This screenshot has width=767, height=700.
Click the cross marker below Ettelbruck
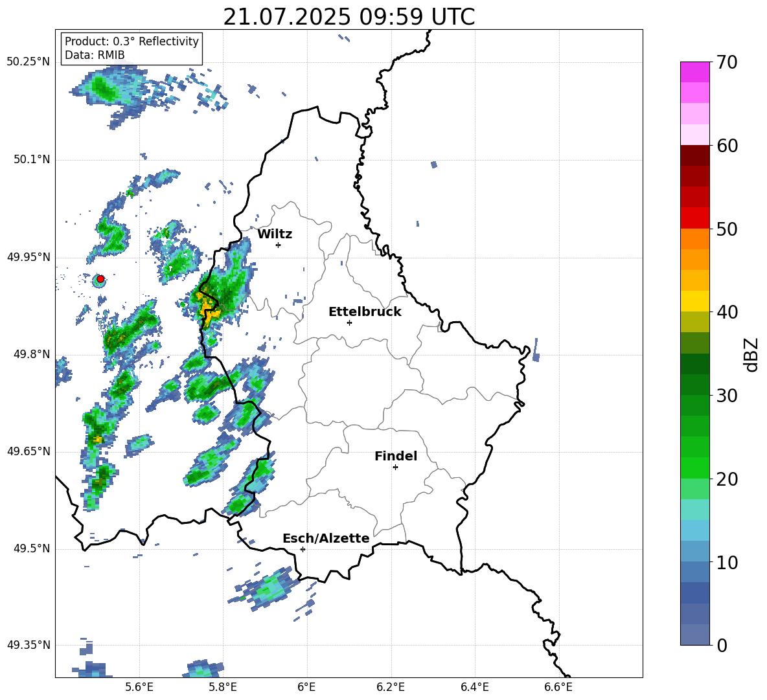click(x=349, y=322)
